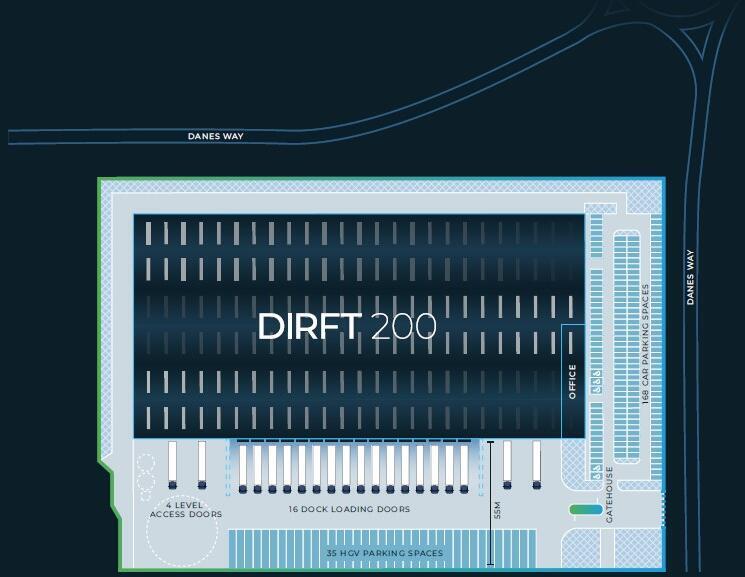Select the vertical DANES WAY road label
The image size is (745, 577).
pyautogui.click(x=690, y=278)
